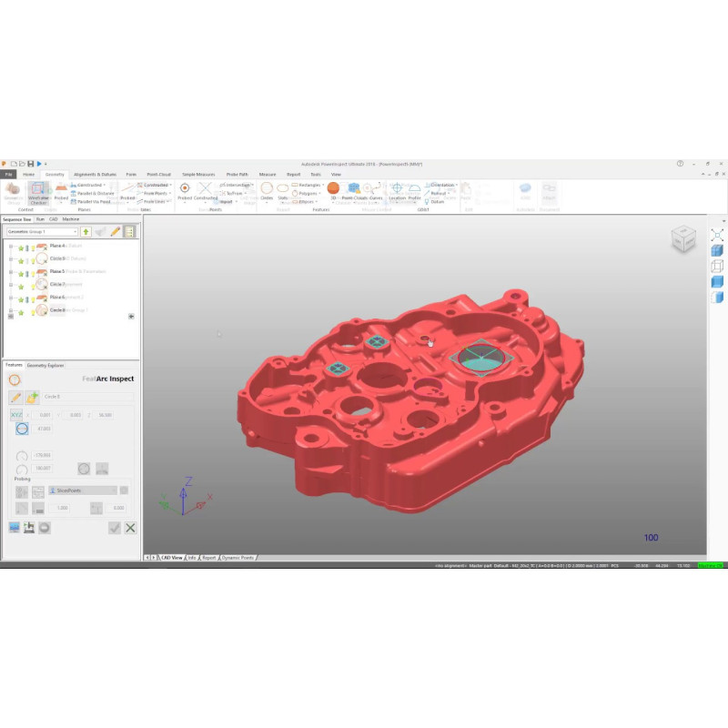The width and height of the screenshot is (728, 728).
Task: Click the X cancel button in FeatArc panel
Action: pos(130,528)
